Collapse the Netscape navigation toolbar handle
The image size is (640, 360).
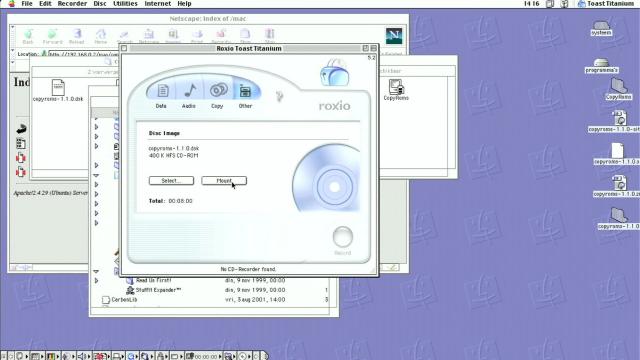[13, 36]
